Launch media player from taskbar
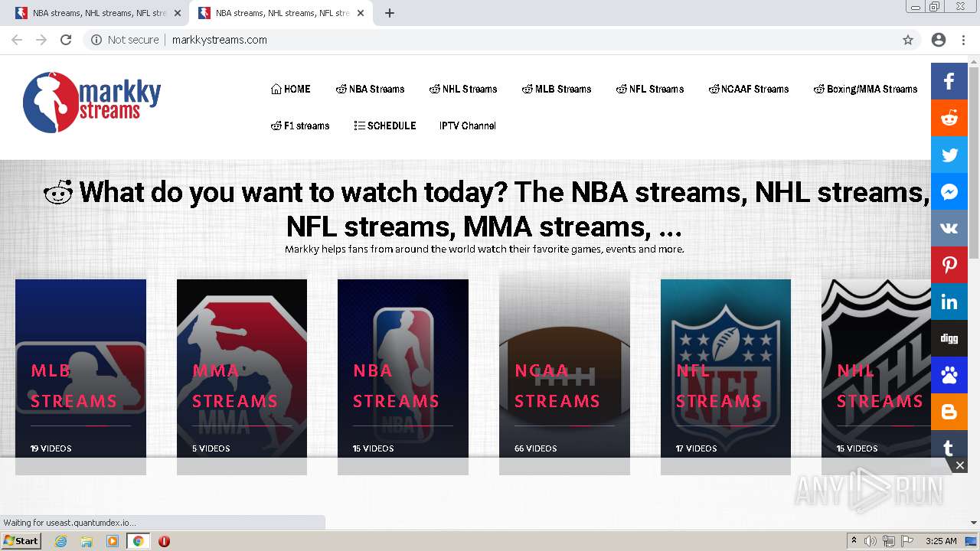 tap(113, 541)
